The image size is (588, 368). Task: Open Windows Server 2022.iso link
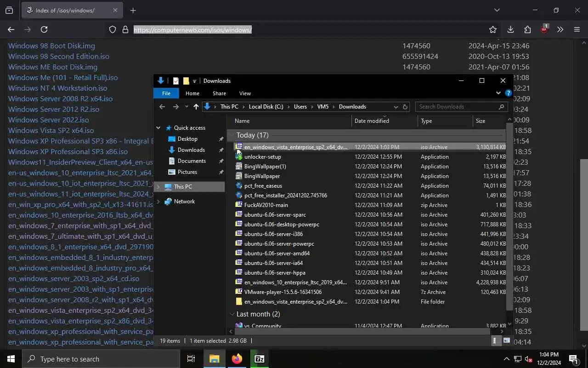pos(49,120)
